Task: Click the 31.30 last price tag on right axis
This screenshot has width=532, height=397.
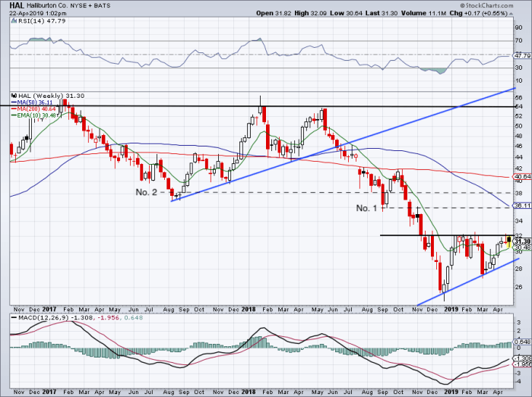Action: pos(522,241)
